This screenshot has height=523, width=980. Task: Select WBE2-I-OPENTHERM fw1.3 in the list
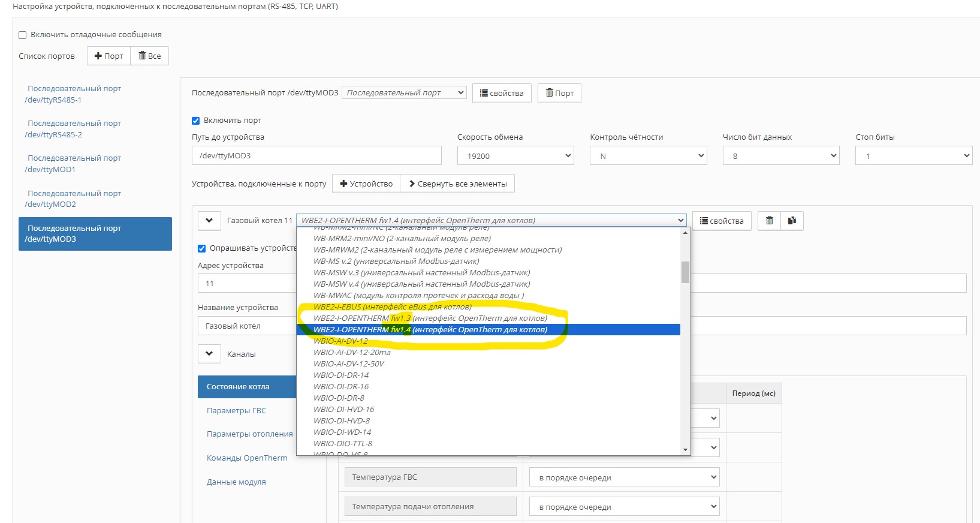point(489,318)
